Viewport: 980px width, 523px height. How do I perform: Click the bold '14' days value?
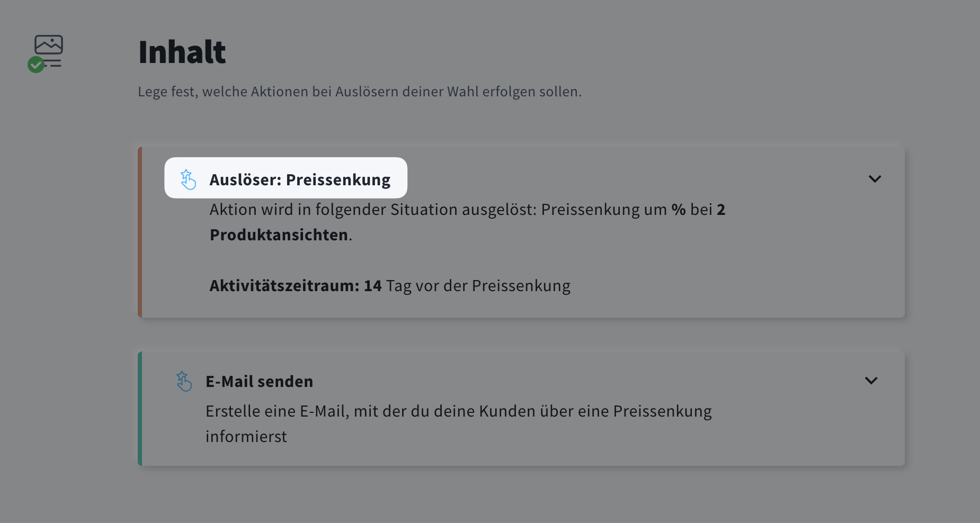[x=372, y=286]
